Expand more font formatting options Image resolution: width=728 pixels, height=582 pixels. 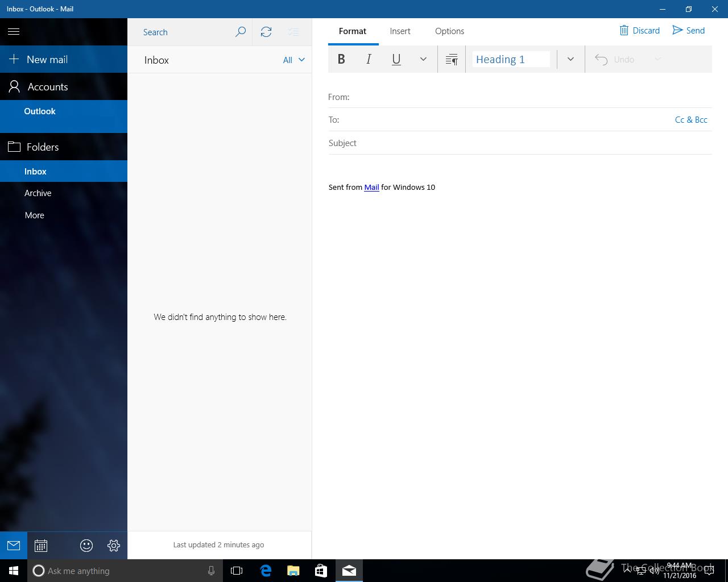click(423, 59)
